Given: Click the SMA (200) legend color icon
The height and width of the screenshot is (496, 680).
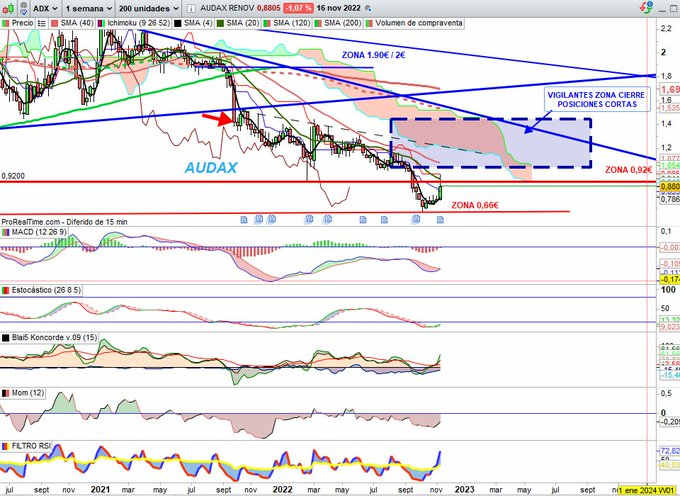Looking at the screenshot, I should (x=318, y=23).
